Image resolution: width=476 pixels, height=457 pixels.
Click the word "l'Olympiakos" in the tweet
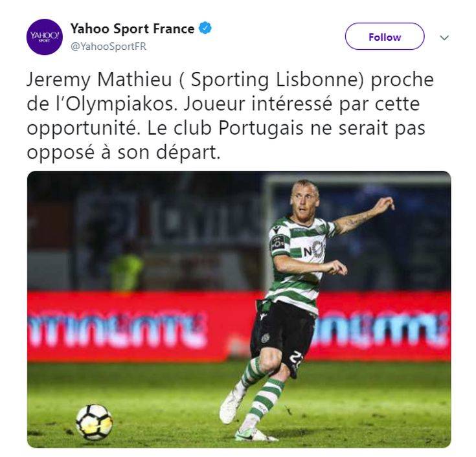click(x=119, y=105)
